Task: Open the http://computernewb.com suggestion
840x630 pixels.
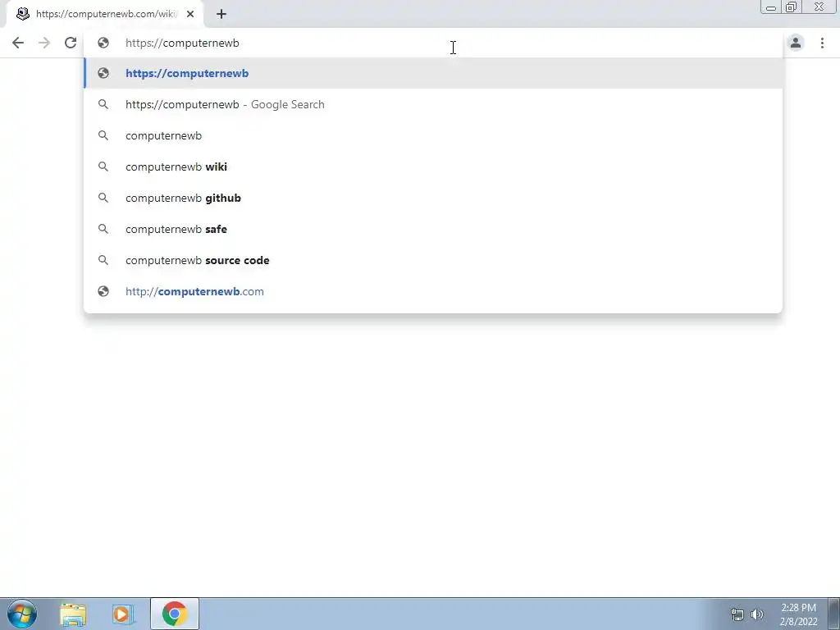Action: (433, 291)
